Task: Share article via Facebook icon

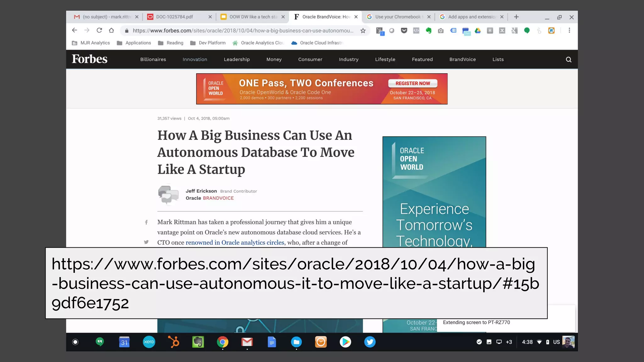Action: (146, 222)
